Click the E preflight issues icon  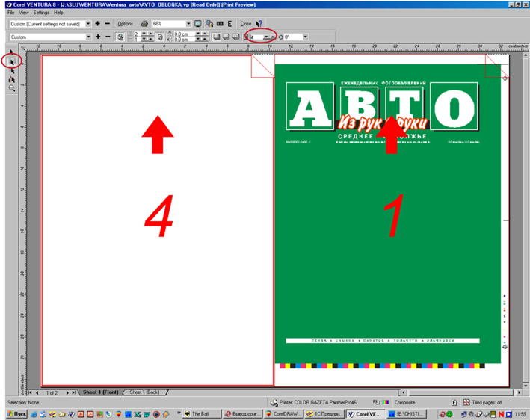(x=229, y=24)
